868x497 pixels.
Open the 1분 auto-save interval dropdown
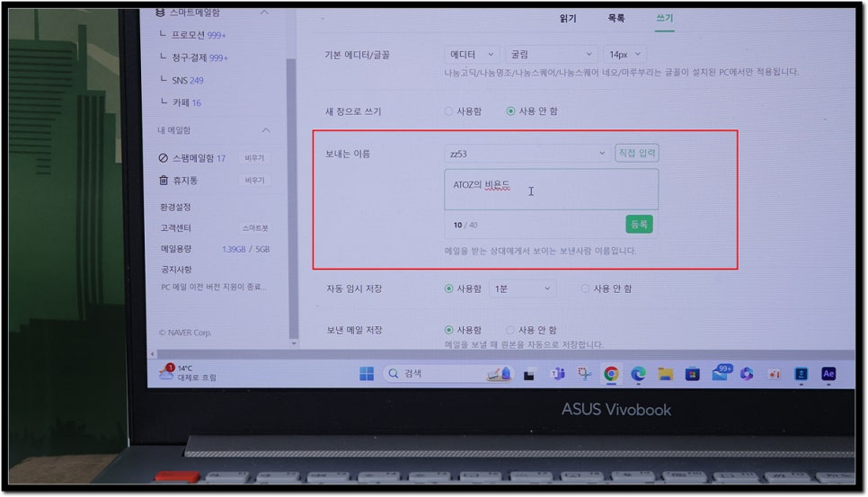click(x=523, y=288)
